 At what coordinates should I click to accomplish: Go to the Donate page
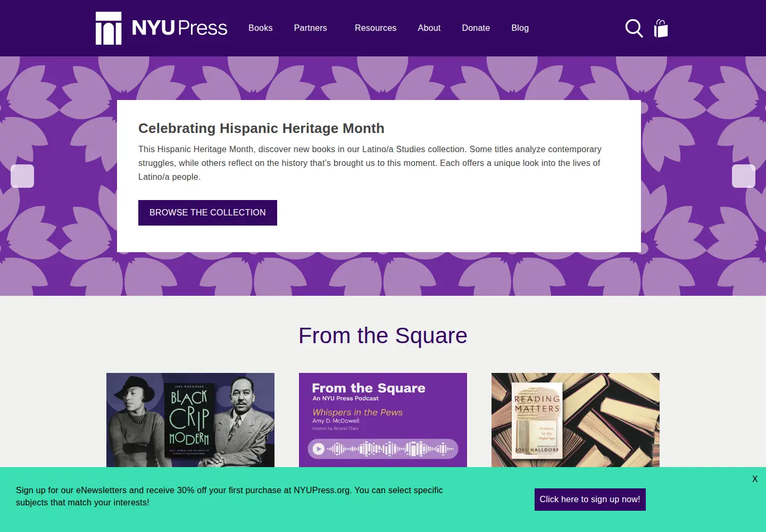tap(476, 28)
